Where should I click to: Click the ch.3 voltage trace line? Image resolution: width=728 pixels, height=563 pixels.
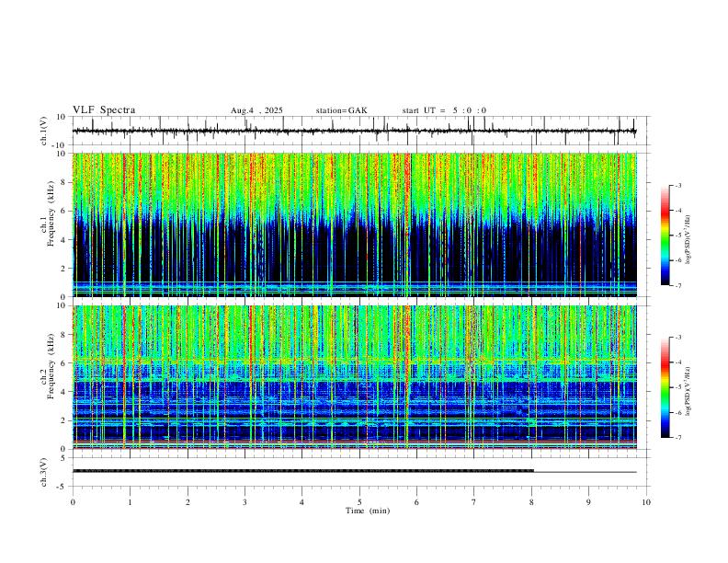click(x=354, y=471)
